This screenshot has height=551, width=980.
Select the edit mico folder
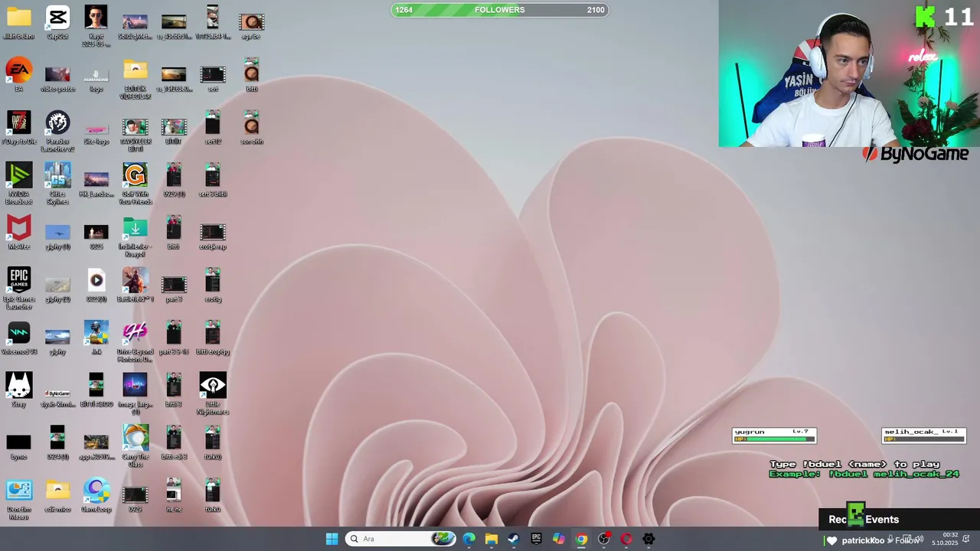point(57,495)
